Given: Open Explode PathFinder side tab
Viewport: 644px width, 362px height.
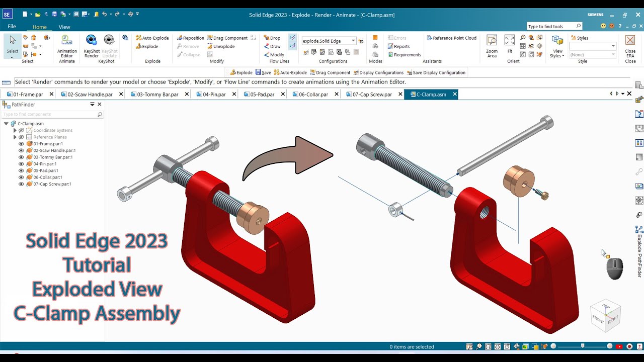Looking at the screenshot, I should pyautogui.click(x=639, y=251).
